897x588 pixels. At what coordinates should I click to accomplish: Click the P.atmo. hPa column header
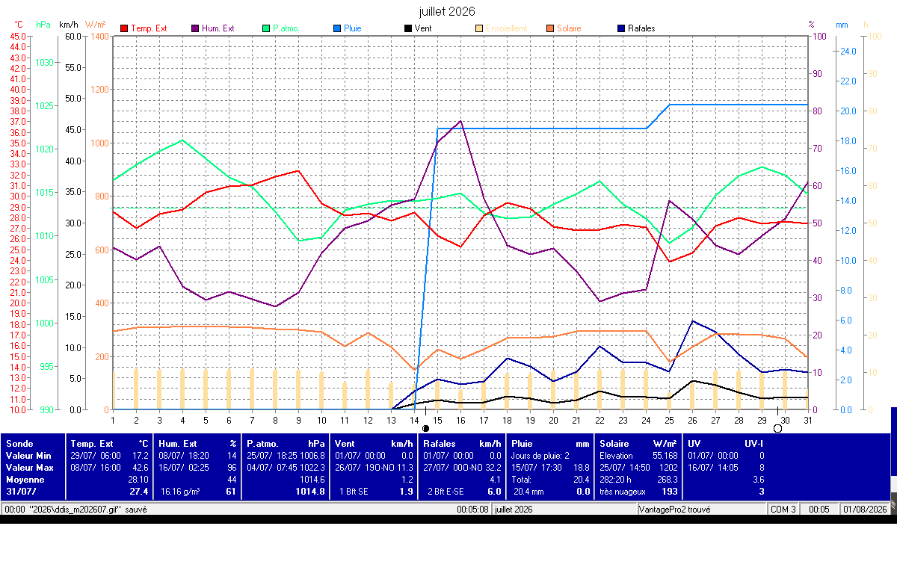click(286, 443)
